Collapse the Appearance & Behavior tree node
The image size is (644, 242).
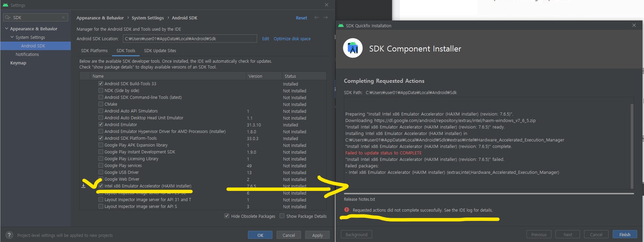point(6,29)
